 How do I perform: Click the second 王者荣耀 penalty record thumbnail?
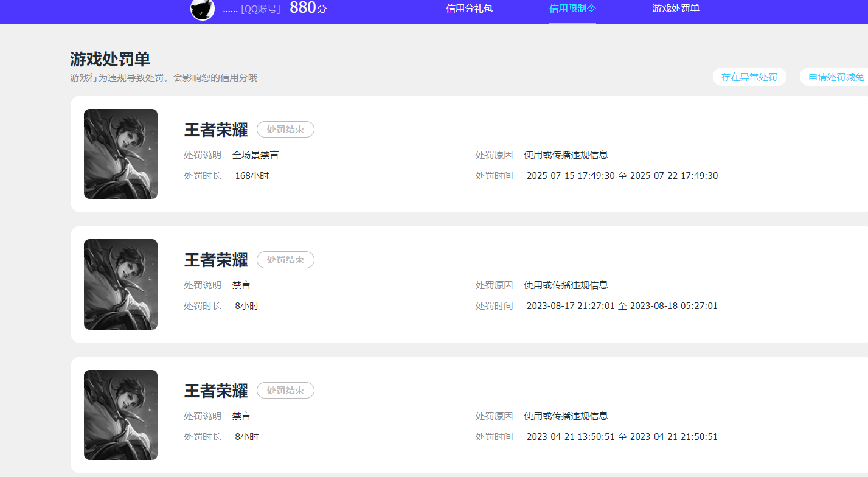pos(120,284)
